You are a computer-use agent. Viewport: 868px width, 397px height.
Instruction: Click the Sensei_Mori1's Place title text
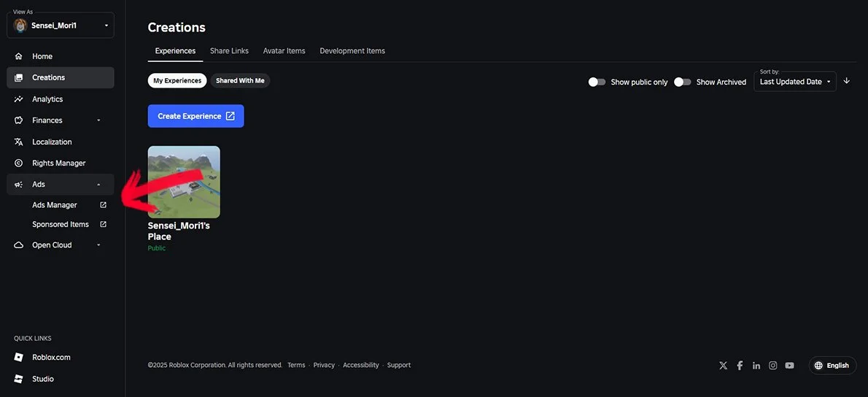(179, 231)
